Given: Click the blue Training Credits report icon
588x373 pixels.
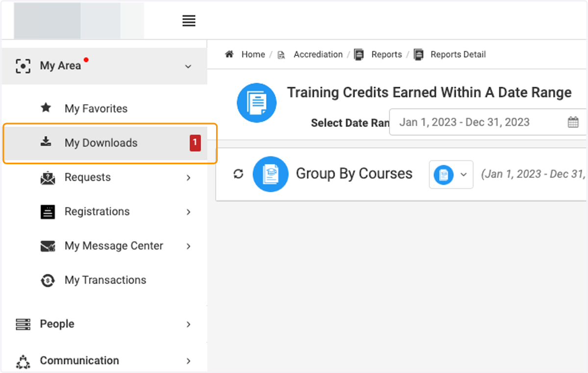Looking at the screenshot, I should [x=257, y=103].
